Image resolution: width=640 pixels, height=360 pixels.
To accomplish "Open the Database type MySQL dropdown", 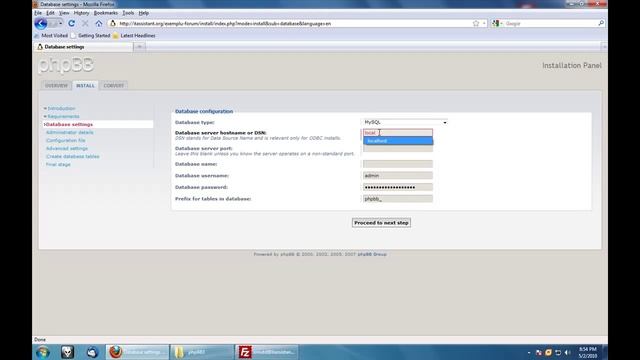I will 404,122.
